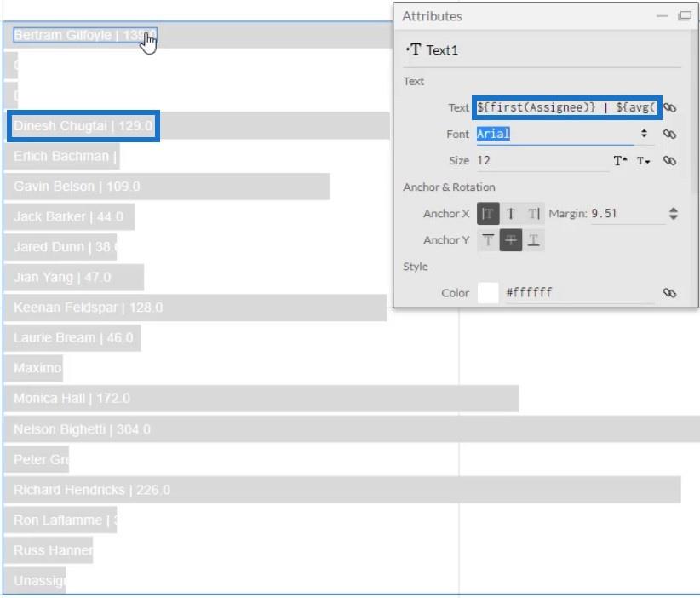The height and width of the screenshot is (598, 700).
Task: Select the Laurie Bream | 46.0 label
Action: 73,337
